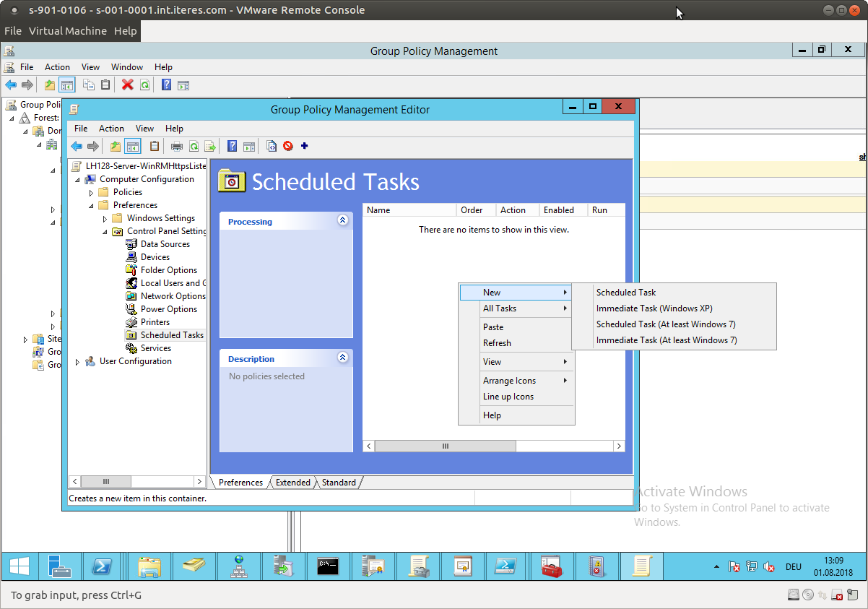Click Forward arrow in Group Policy Management Editor toolbar
Viewport: 868px width, 609px height.
click(92, 146)
